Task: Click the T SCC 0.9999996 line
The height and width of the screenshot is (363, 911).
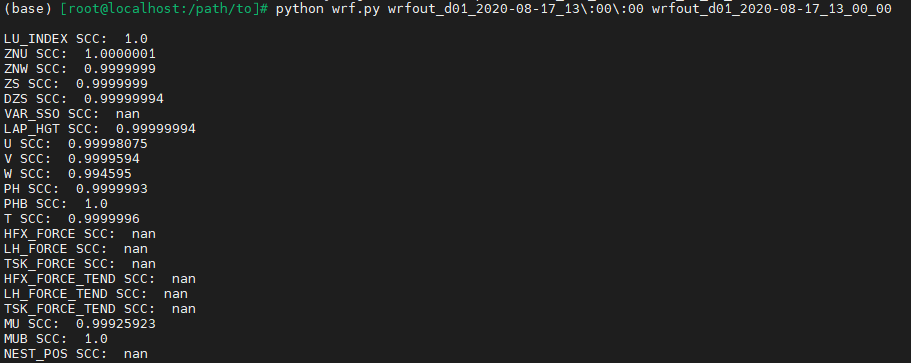Action: (x=72, y=219)
